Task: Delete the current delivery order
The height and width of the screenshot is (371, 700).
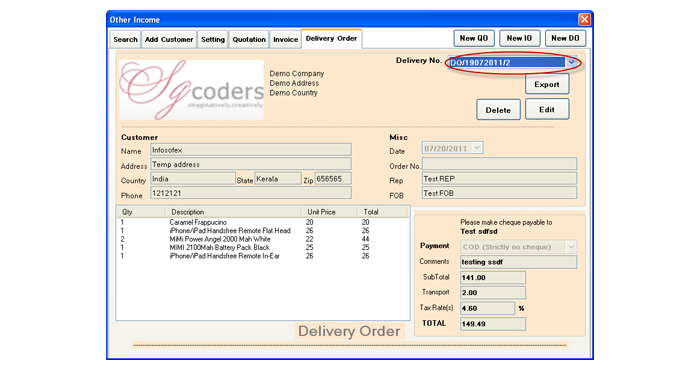Action: (498, 110)
